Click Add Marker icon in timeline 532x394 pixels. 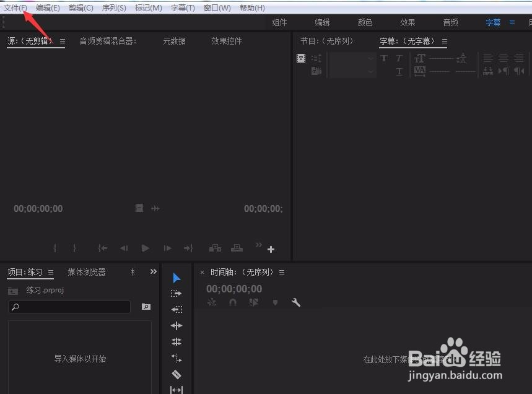pos(275,302)
